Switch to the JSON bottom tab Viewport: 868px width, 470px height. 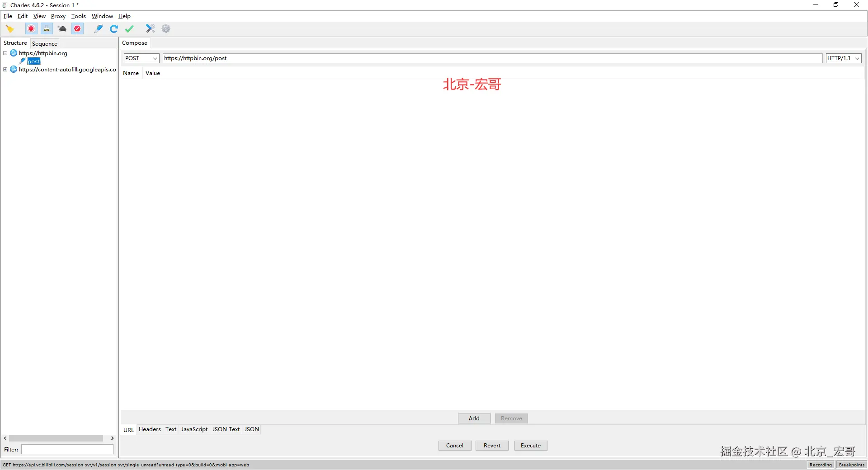[x=252, y=429]
